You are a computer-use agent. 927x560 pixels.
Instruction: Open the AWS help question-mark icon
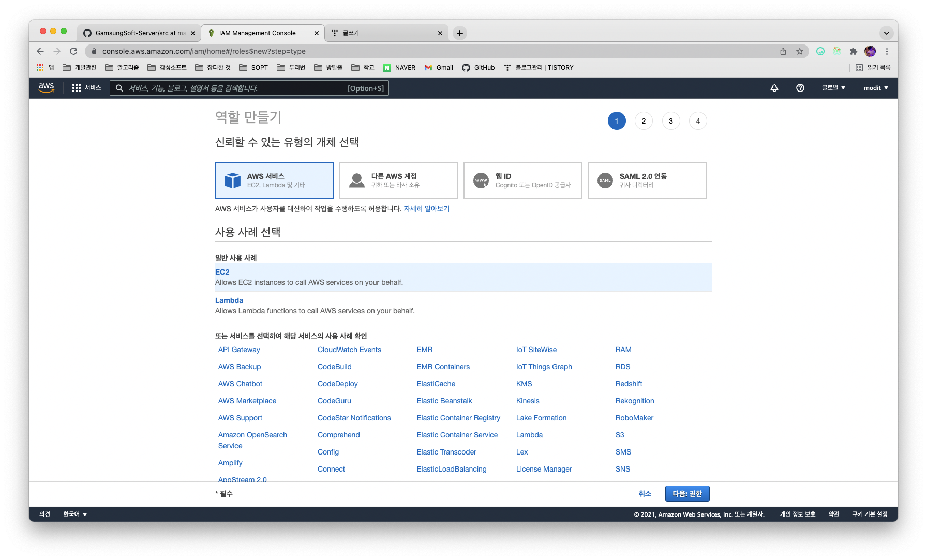(x=800, y=88)
